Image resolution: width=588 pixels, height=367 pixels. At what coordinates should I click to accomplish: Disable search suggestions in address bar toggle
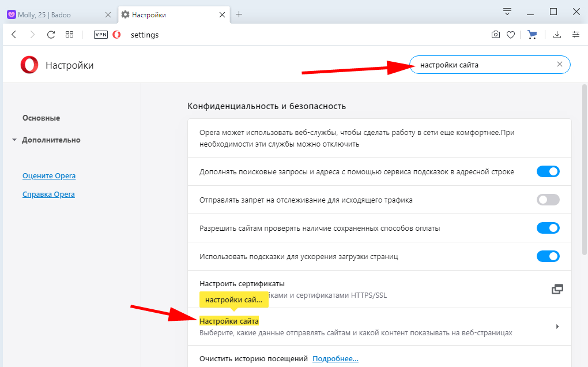coord(548,171)
